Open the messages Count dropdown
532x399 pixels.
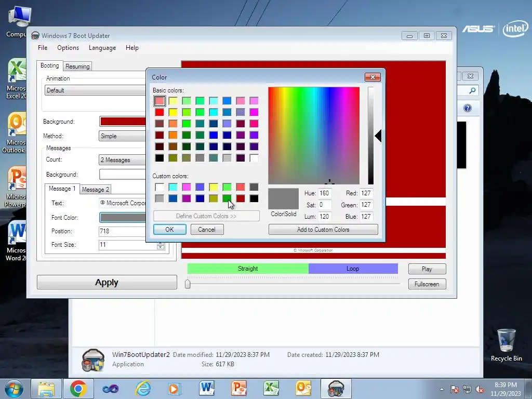point(123,160)
